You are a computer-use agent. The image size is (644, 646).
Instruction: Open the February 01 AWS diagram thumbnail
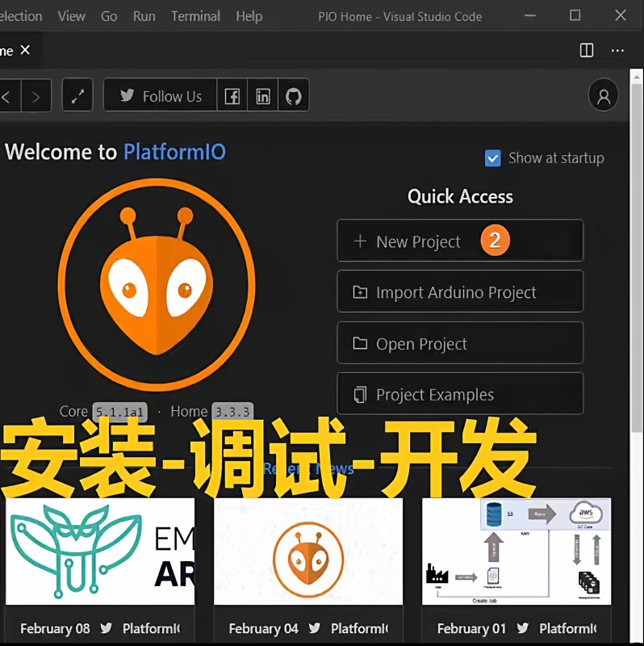point(516,552)
